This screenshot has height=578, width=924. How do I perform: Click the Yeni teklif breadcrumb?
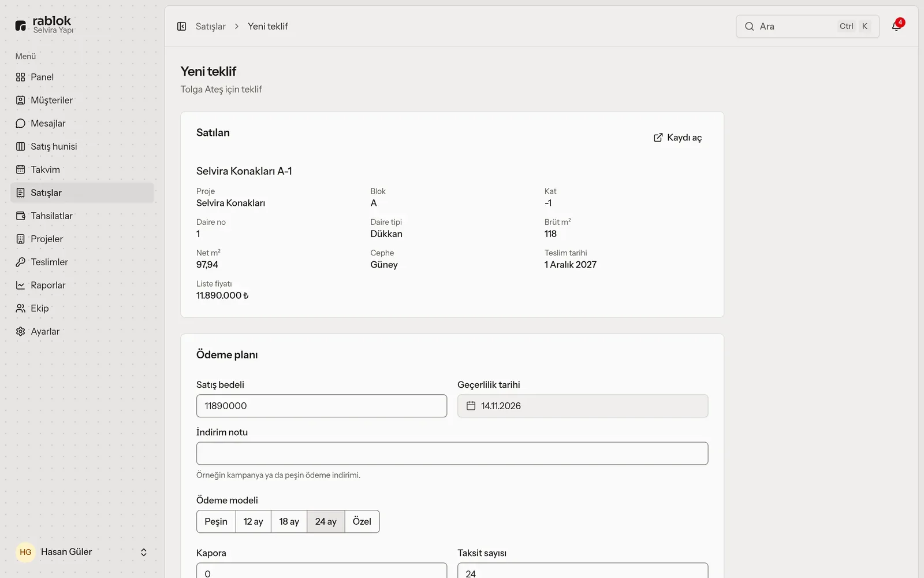(267, 27)
